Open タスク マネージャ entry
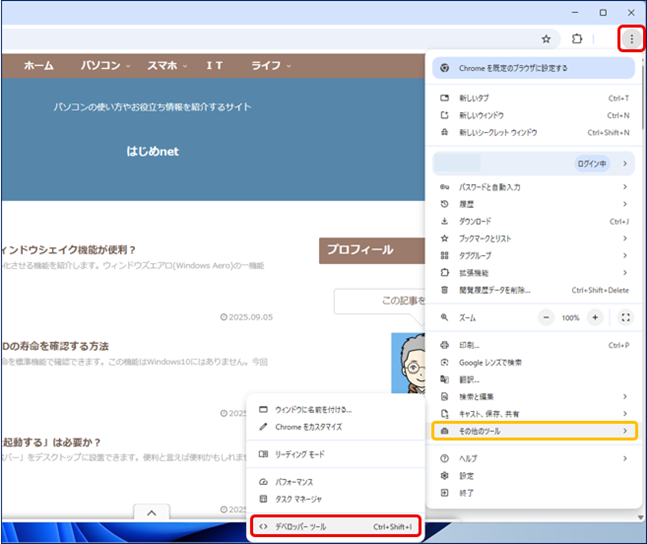The image size is (647, 544). click(x=336, y=499)
